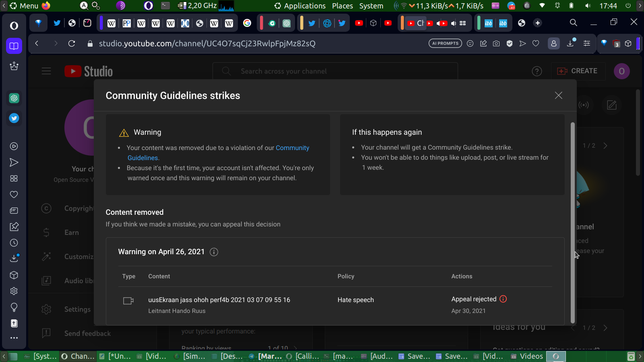Viewport: 644px width, 362px height.
Task: Open ChatGPT in the Opera sidebar
Action: point(14,98)
